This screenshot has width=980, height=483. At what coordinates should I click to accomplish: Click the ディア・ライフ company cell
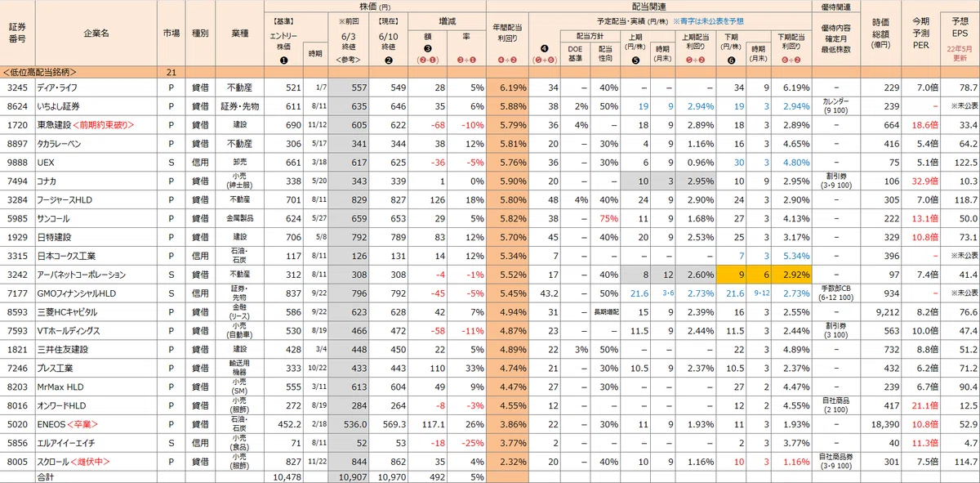pyautogui.click(x=96, y=87)
